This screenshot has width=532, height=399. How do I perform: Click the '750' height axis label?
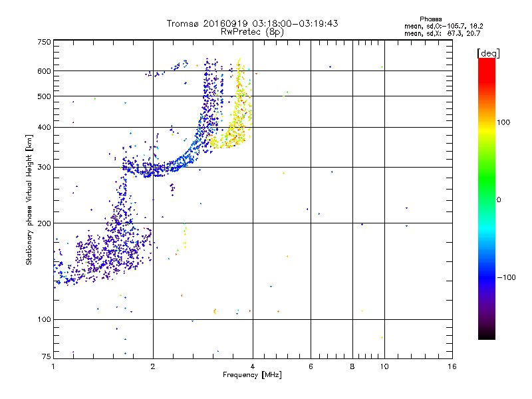point(44,42)
